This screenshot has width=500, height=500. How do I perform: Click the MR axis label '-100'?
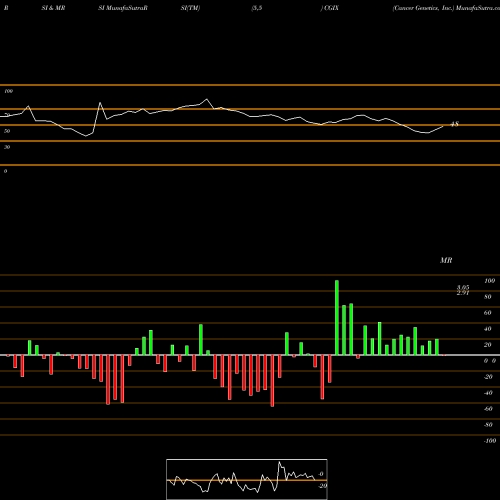pos(490,441)
